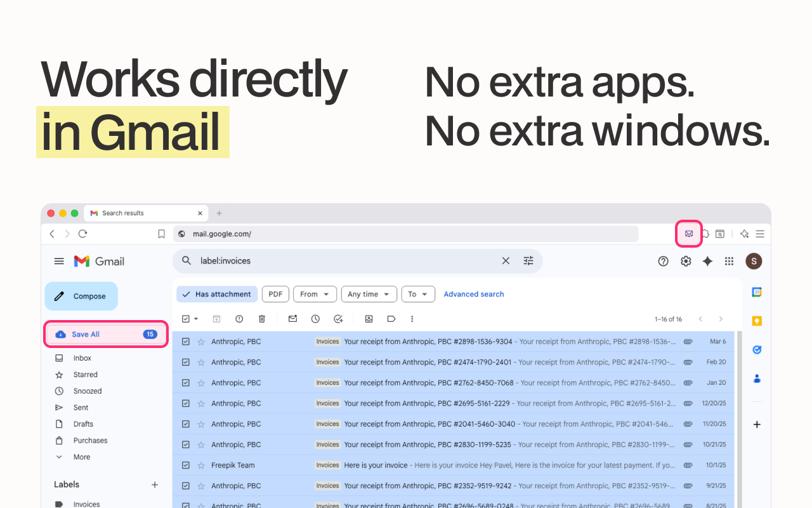Open the Google apps grid

[x=730, y=261]
